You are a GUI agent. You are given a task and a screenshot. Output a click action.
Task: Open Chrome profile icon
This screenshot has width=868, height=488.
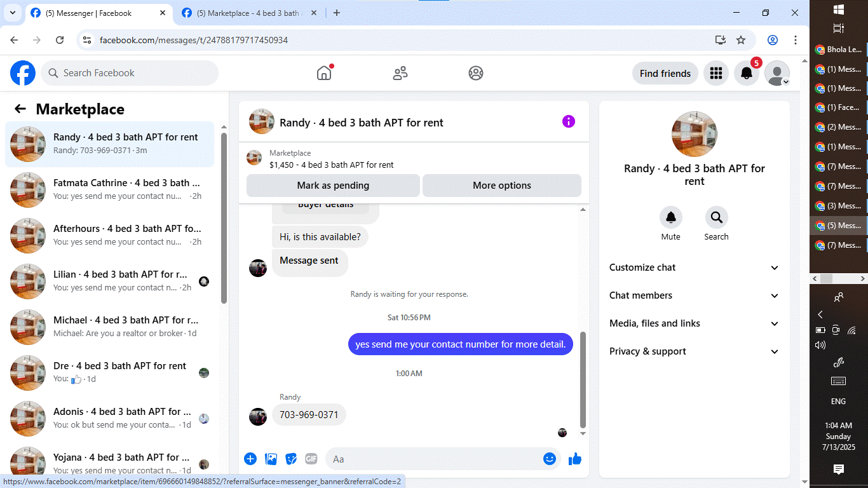point(773,40)
